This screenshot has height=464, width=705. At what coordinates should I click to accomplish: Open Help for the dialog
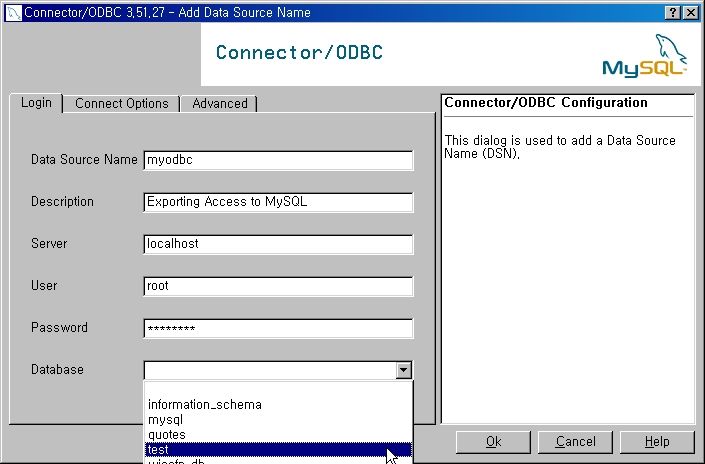(657, 442)
